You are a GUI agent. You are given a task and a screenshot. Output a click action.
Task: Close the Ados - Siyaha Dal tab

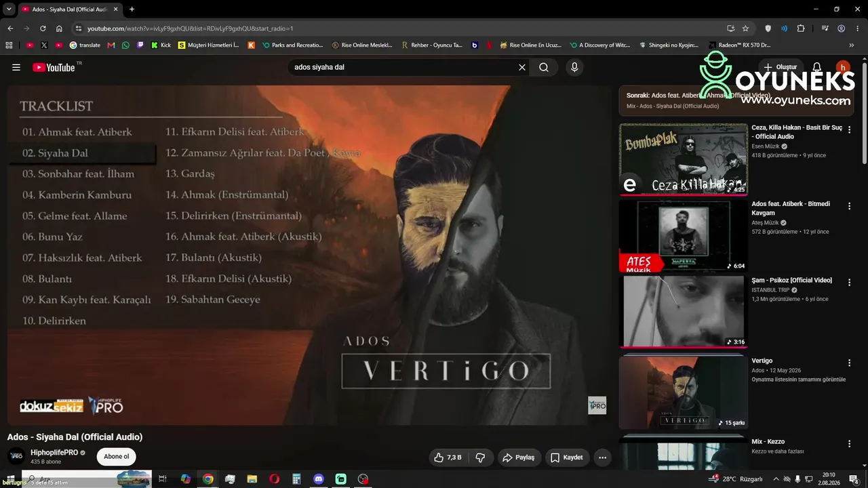coord(115,9)
